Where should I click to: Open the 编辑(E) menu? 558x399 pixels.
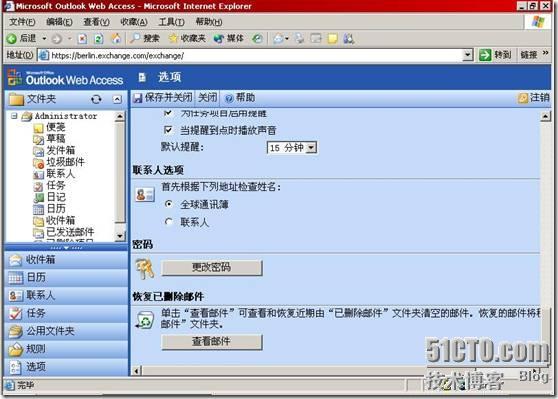[59, 22]
